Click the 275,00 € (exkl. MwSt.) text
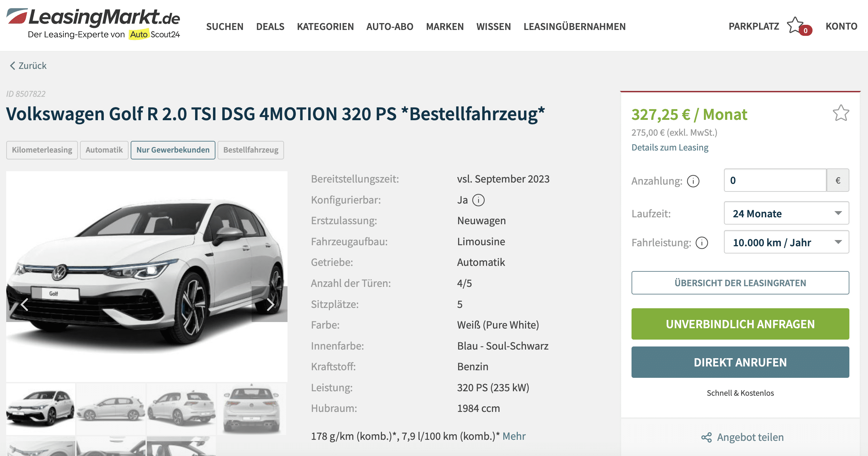Image resolution: width=868 pixels, height=456 pixels. [674, 133]
